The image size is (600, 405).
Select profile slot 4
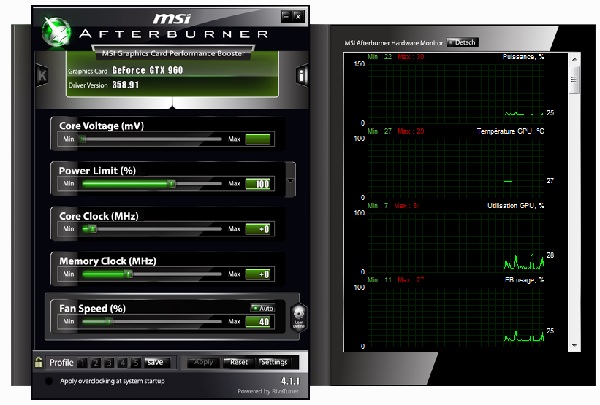(122, 363)
